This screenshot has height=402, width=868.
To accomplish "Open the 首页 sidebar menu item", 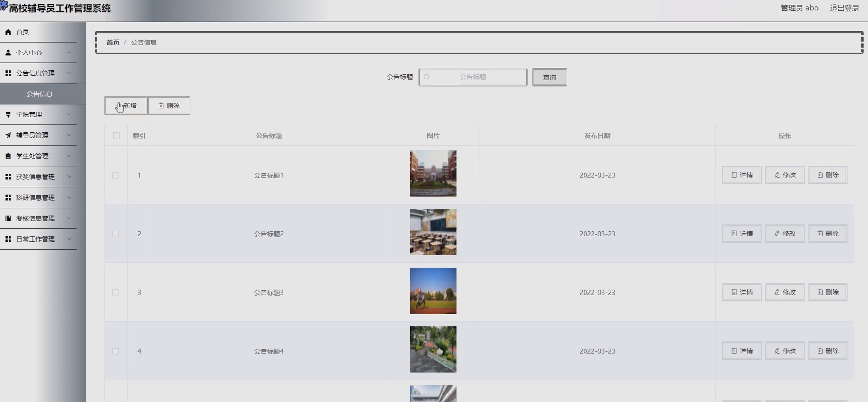I will click(38, 32).
